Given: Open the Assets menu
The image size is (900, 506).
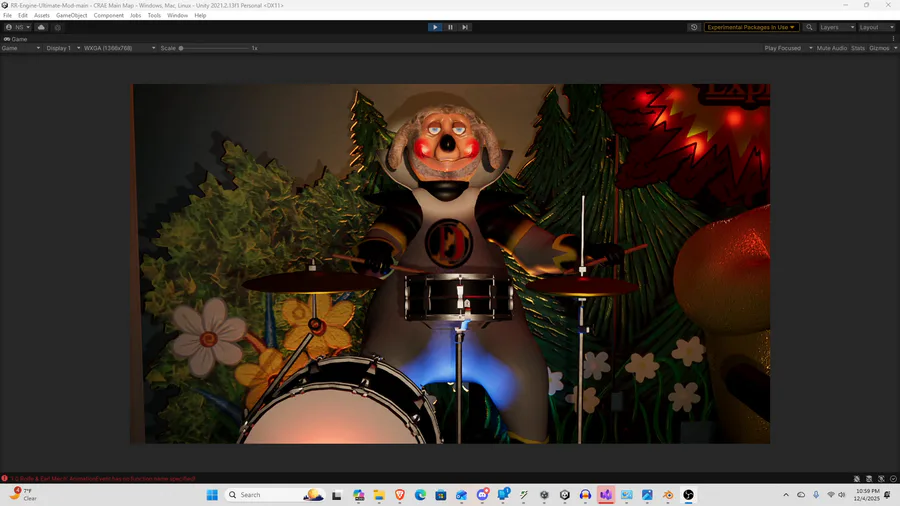Looking at the screenshot, I should tap(42, 15).
